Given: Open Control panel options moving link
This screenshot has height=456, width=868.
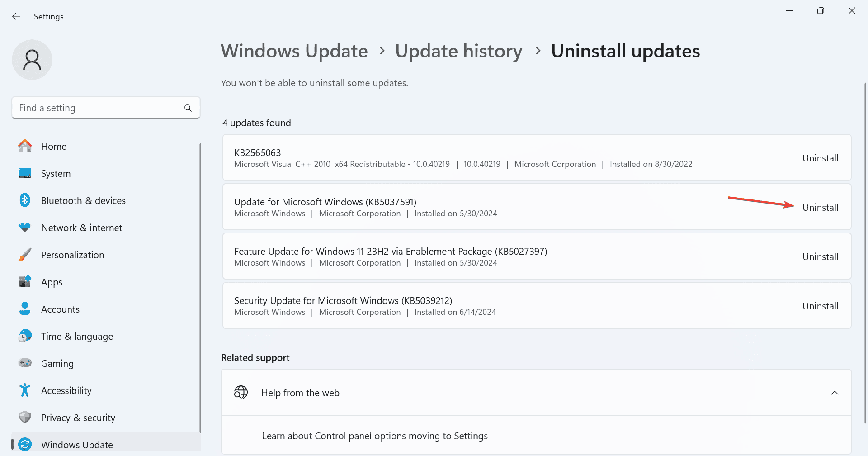Looking at the screenshot, I should point(375,436).
